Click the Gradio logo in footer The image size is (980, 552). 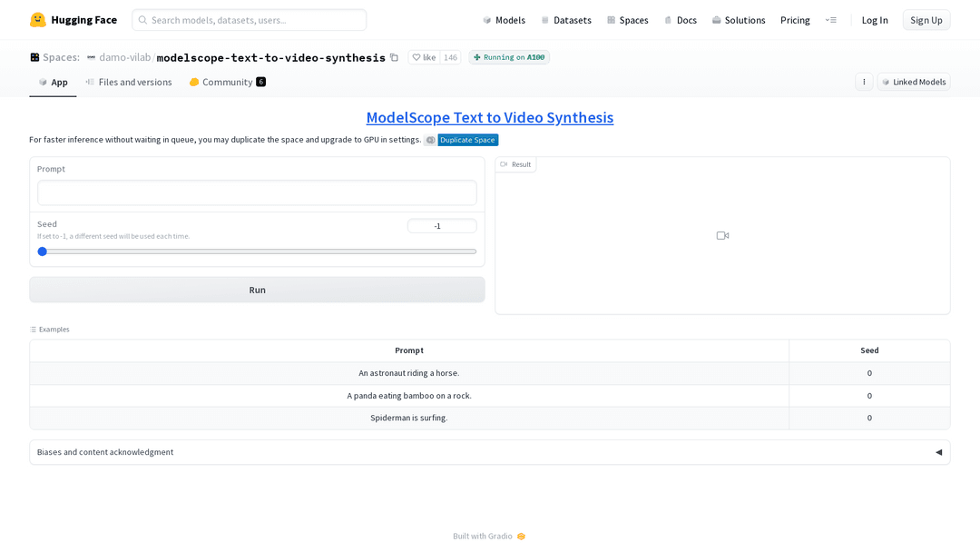[521, 537]
